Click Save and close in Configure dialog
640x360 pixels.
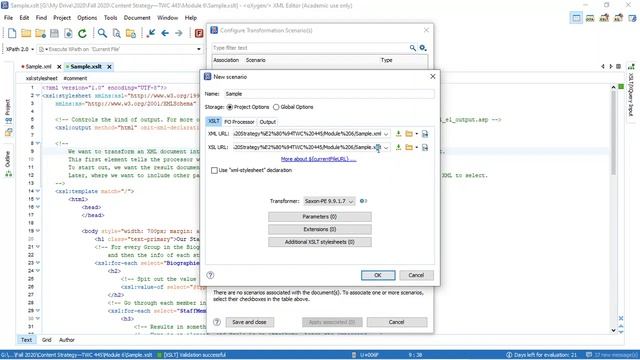click(x=249, y=322)
